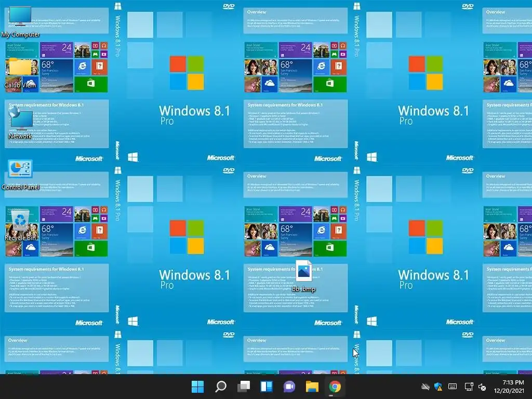This screenshot has height=399, width=532.
Task: Open Task View on the taskbar
Action: [x=244, y=387]
